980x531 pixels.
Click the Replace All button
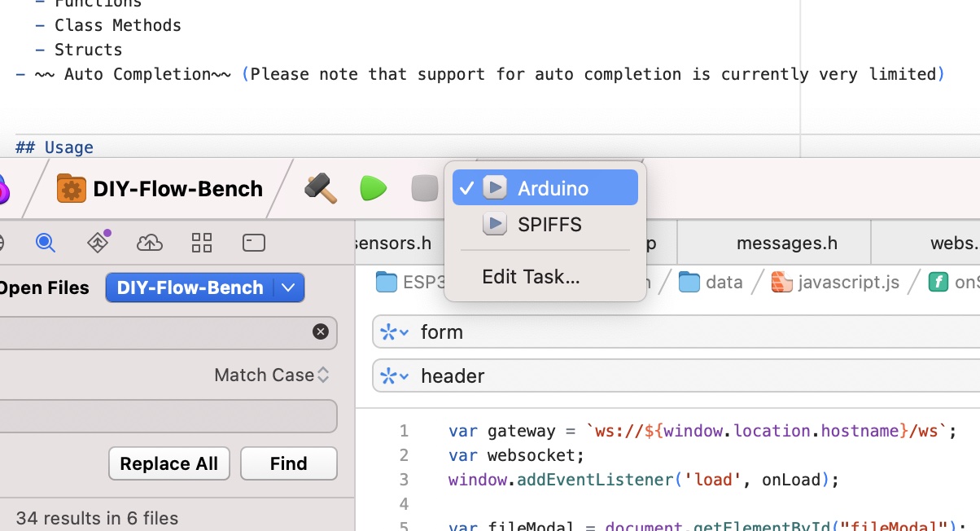169,463
